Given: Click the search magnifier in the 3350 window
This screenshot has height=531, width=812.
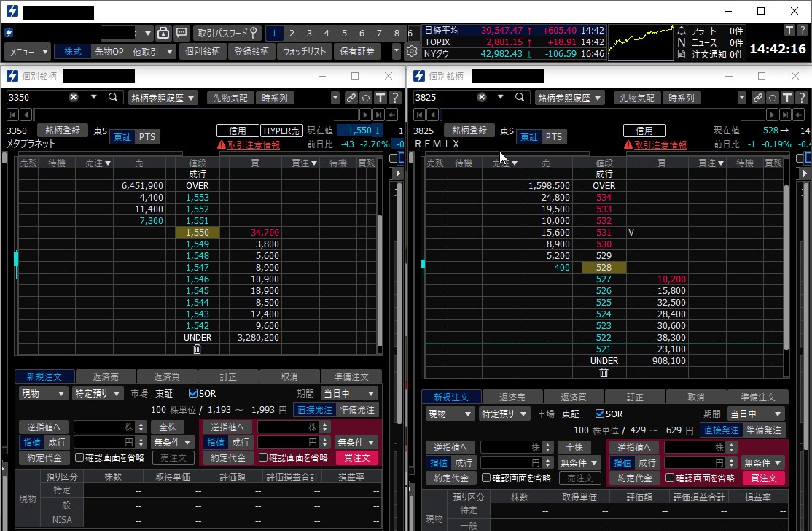Looking at the screenshot, I should (x=113, y=98).
